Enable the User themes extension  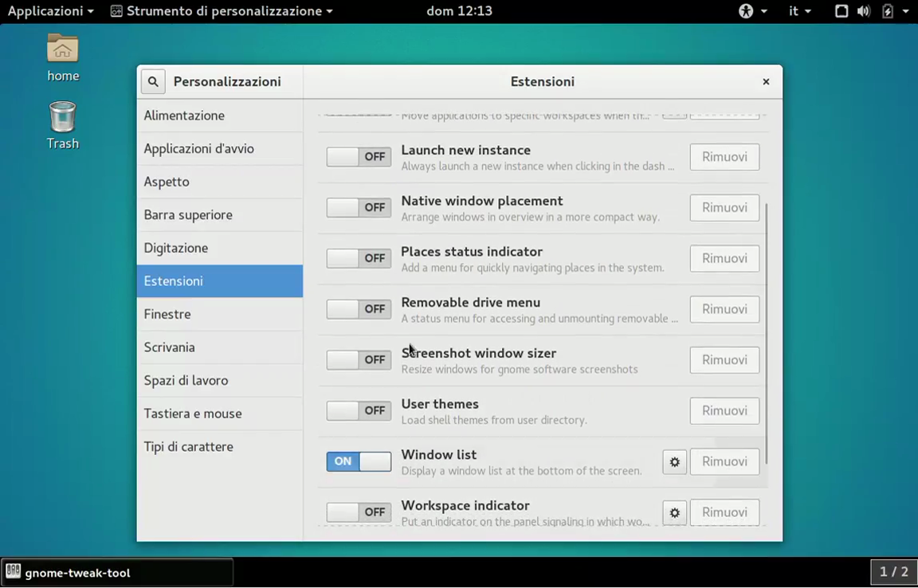coord(359,411)
